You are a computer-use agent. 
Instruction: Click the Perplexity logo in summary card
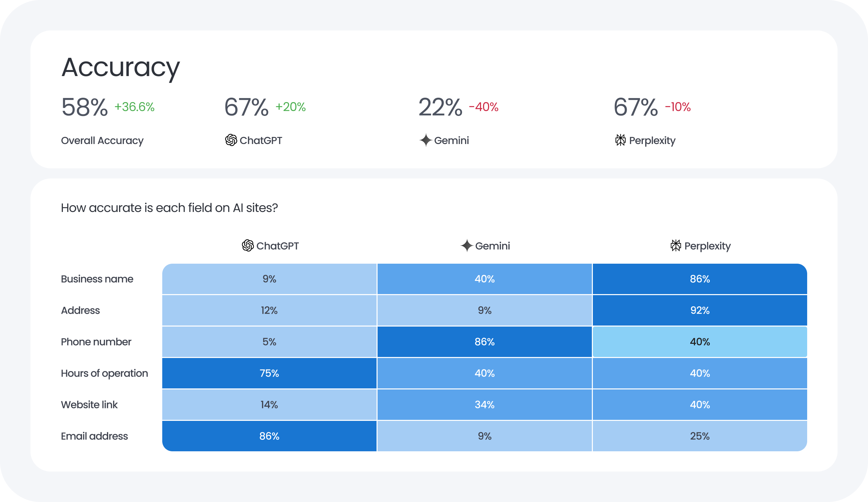620,140
